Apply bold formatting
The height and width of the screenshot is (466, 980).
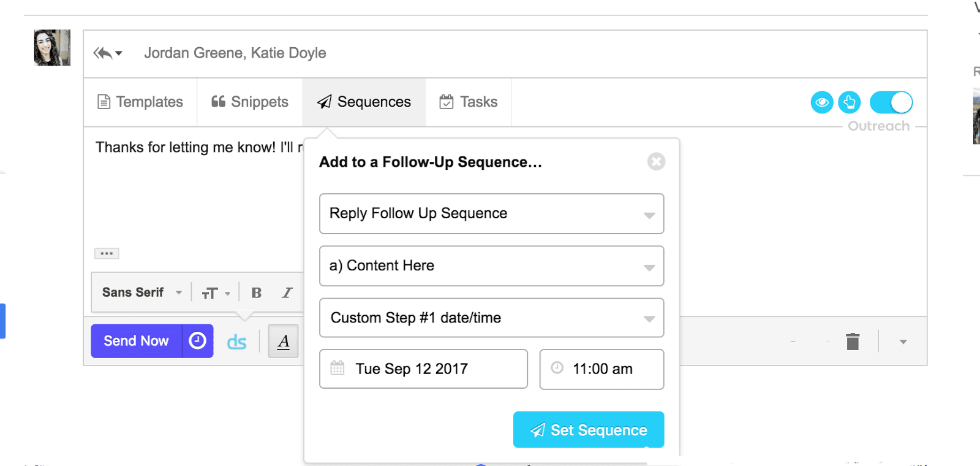[257, 293]
